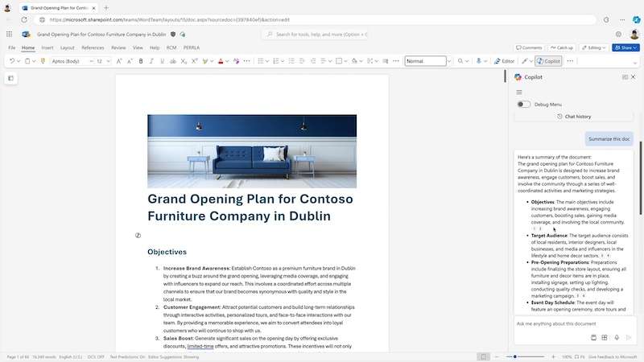This screenshot has height=362, width=644.
Task: Switch to the View tab
Action: pyautogui.click(x=138, y=47)
